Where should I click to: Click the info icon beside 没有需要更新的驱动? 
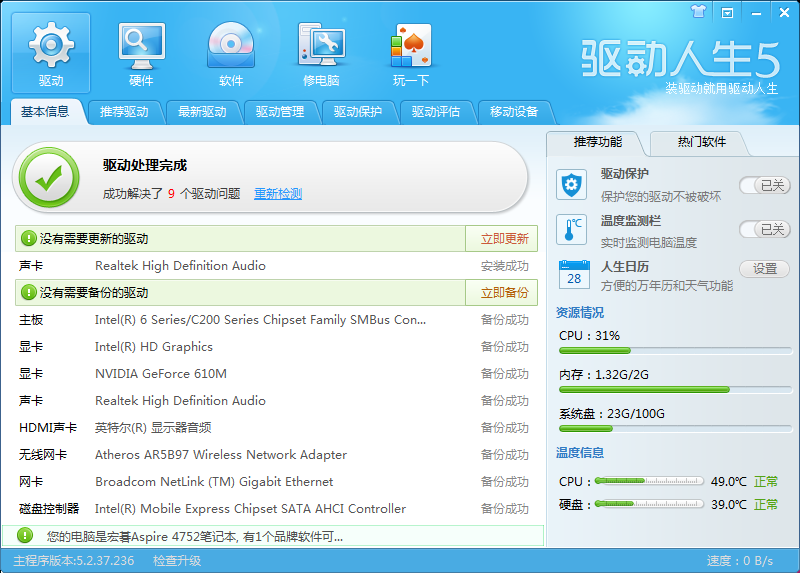pos(28,238)
